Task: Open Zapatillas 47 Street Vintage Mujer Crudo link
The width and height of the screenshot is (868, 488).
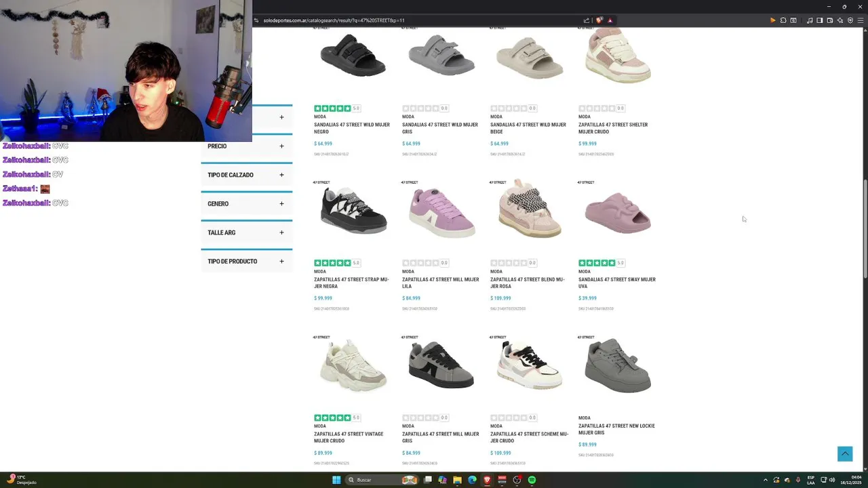Action: tap(349, 437)
